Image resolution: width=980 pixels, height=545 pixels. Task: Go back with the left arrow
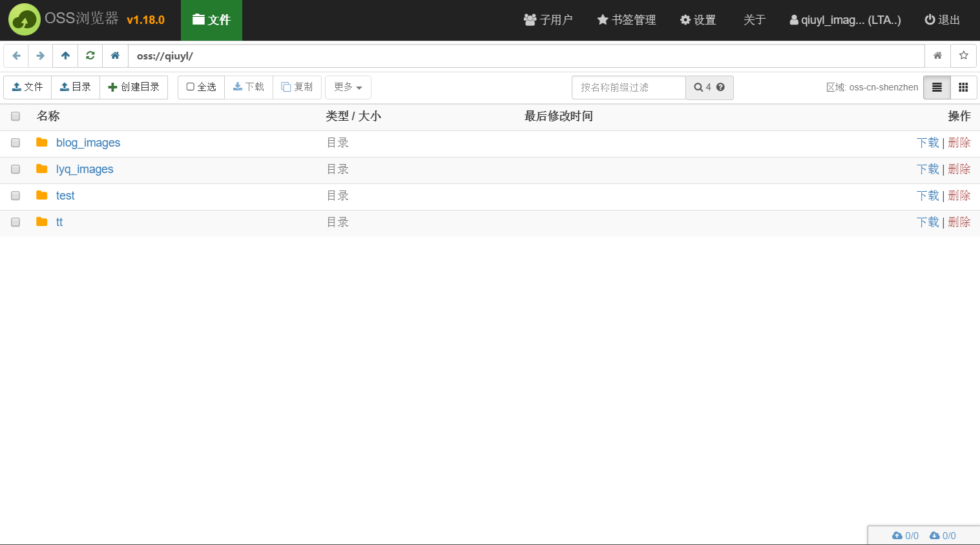point(16,56)
